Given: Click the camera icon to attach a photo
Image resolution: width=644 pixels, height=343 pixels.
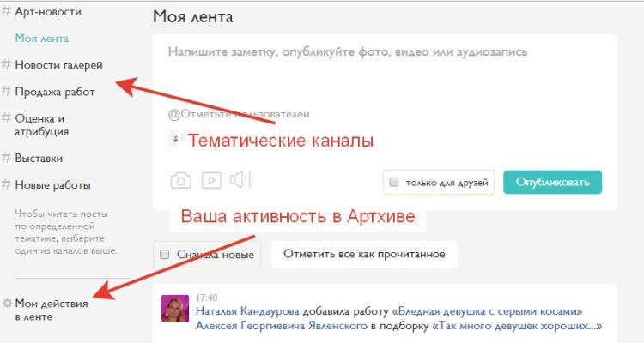Looking at the screenshot, I should [180, 180].
